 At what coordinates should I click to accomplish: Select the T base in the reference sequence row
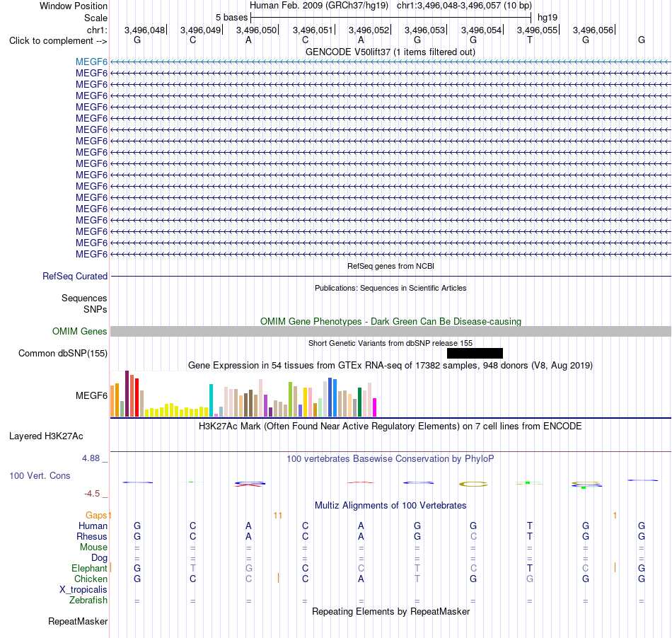tap(530, 40)
